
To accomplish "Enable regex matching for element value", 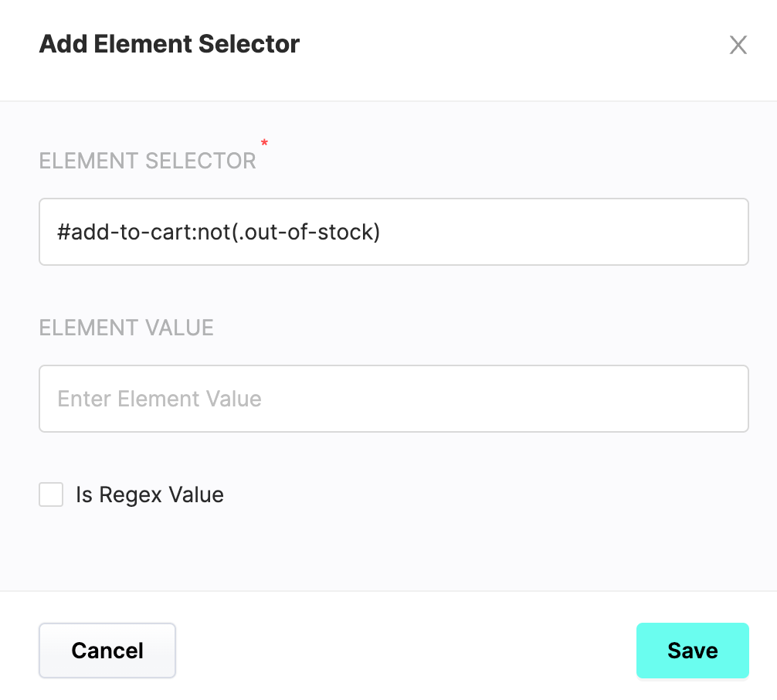I will click(x=51, y=494).
